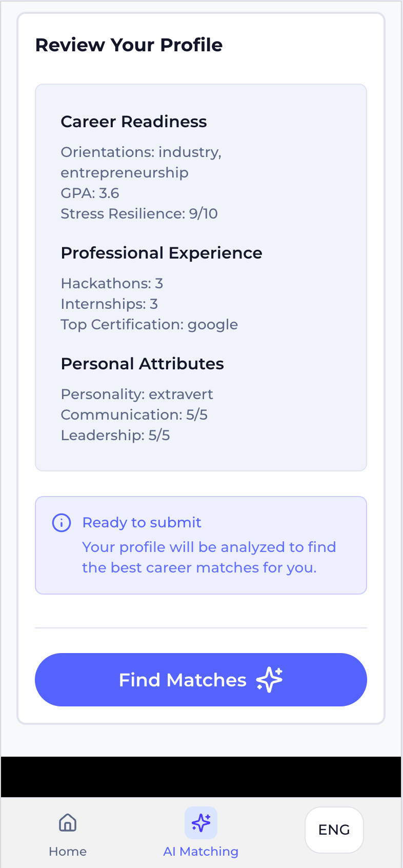Click the Professional Experience heading
403x868 pixels.
pyautogui.click(x=162, y=253)
